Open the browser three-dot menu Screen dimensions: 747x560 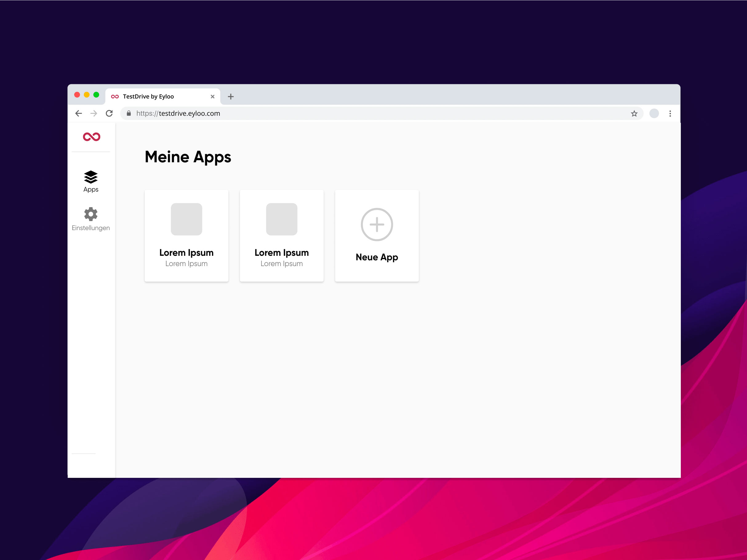coord(670,114)
